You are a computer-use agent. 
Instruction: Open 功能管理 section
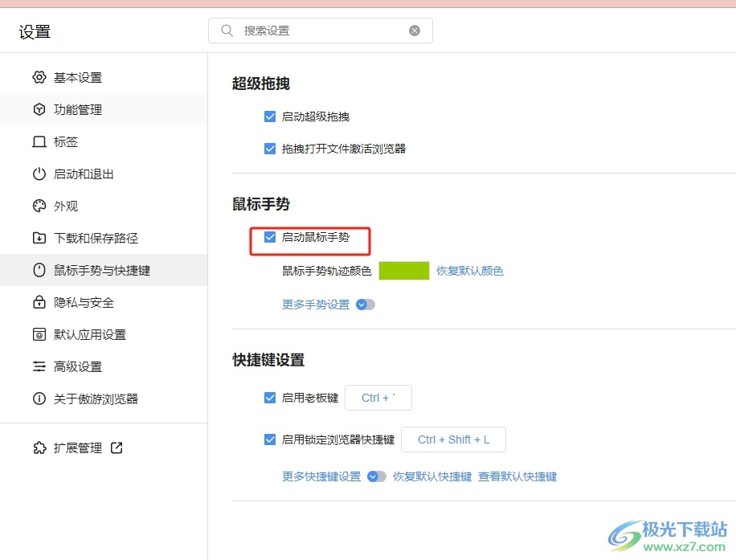point(104,109)
